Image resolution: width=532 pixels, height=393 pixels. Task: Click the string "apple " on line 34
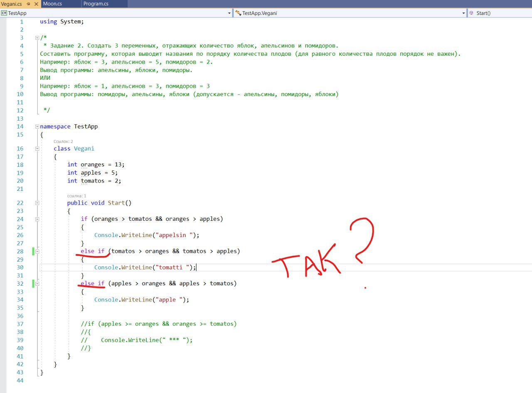pos(169,300)
